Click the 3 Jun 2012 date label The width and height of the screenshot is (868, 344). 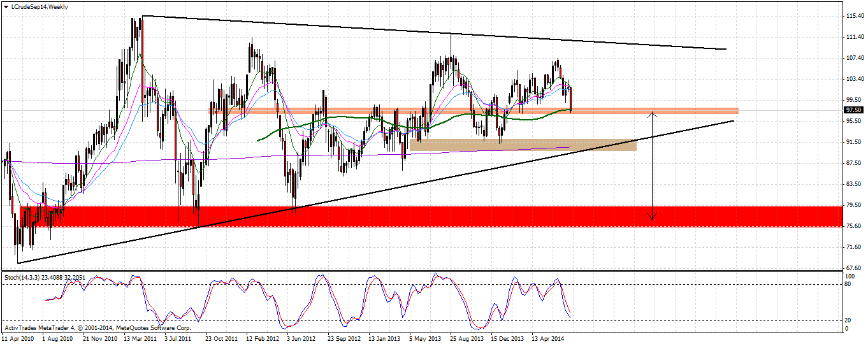pyautogui.click(x=302, y=338)
